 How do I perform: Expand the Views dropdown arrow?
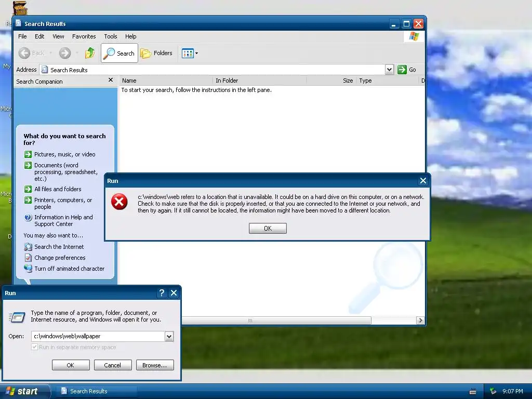(196, 54)
